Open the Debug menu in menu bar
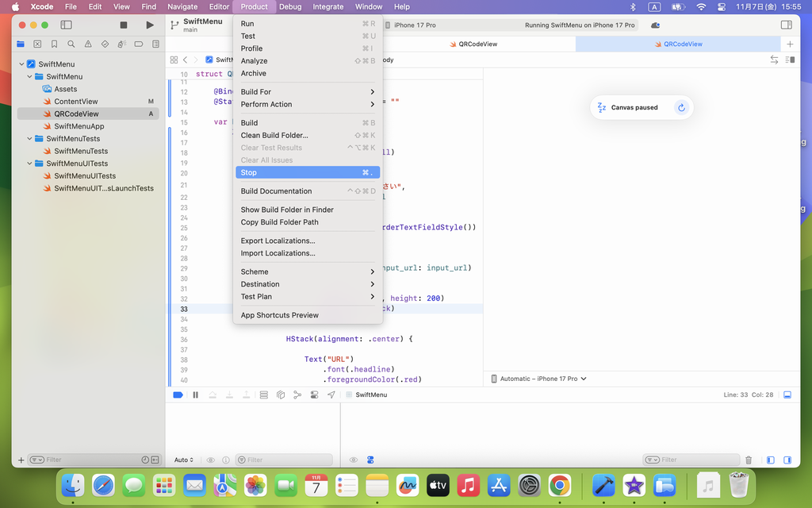Viewport: 812px width, 508px height. tap(290, 6)
